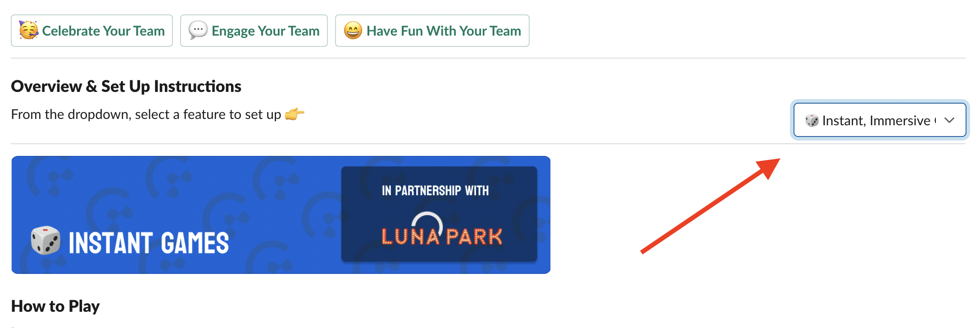Image resolution: width=980 pixels, height=328 pixels.
Task: Click the IN PARTNERSHIP WITH text
Action: [435, 191]
